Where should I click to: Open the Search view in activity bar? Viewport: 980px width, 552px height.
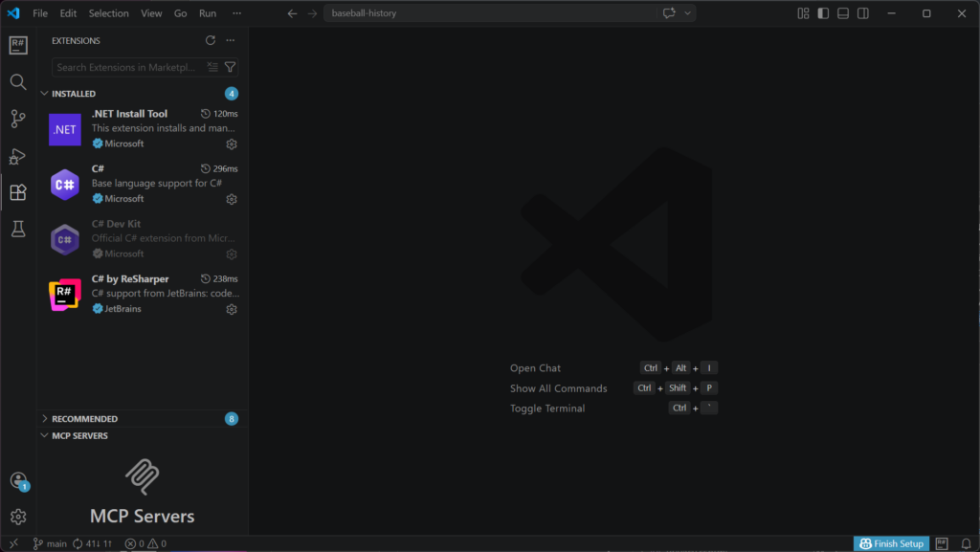pyautogui.click(x=17, y=82)
